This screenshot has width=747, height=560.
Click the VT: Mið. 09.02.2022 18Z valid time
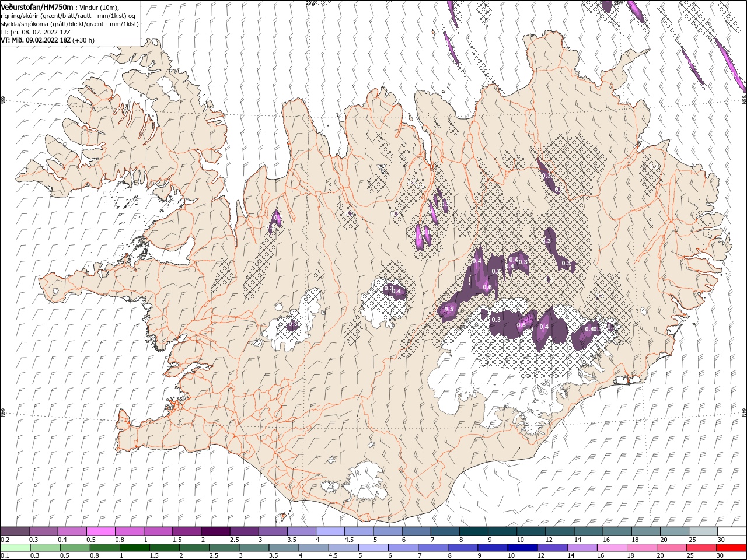coord(36,40)
